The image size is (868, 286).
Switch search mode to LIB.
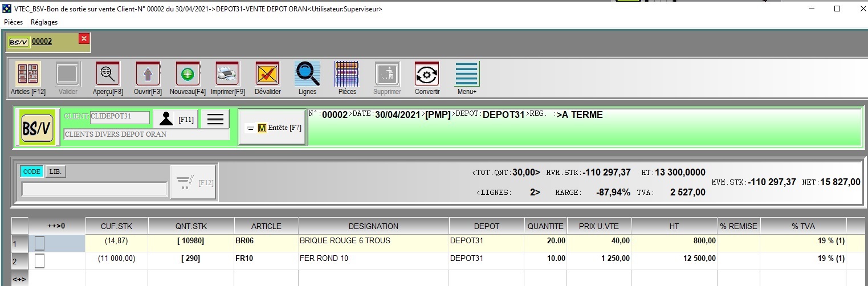pyautogui.click(x=55, y=171)
